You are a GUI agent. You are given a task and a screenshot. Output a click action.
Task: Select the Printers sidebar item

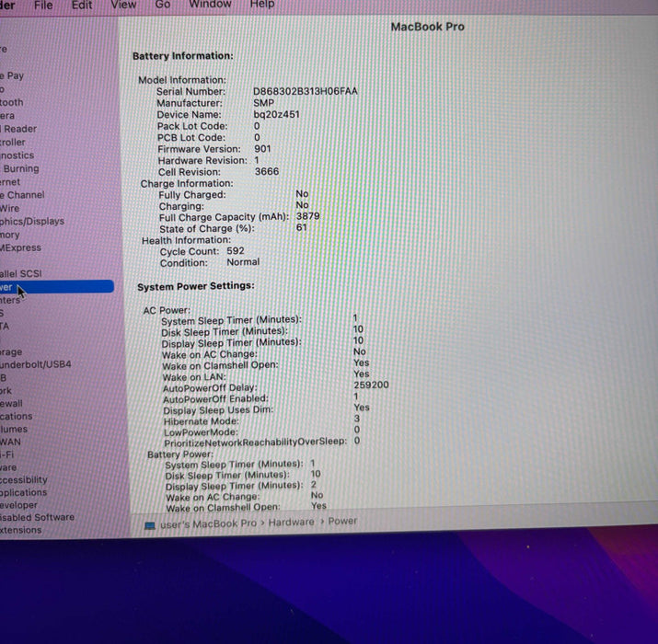[10, 300]
